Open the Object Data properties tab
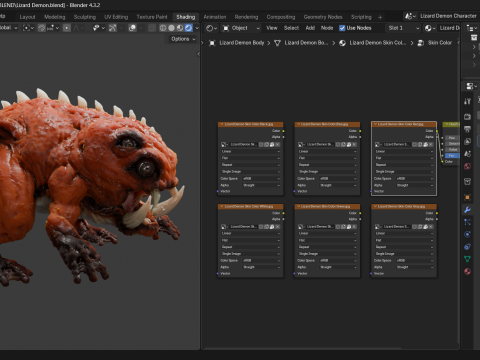This screenshot has width=480, height=360. point(467,259)
